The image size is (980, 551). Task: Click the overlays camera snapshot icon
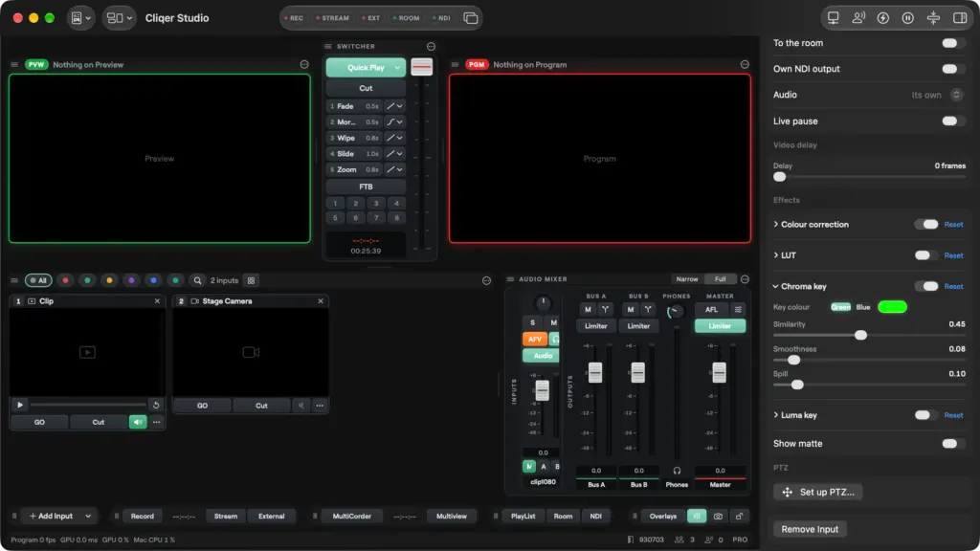pos(718,516)
